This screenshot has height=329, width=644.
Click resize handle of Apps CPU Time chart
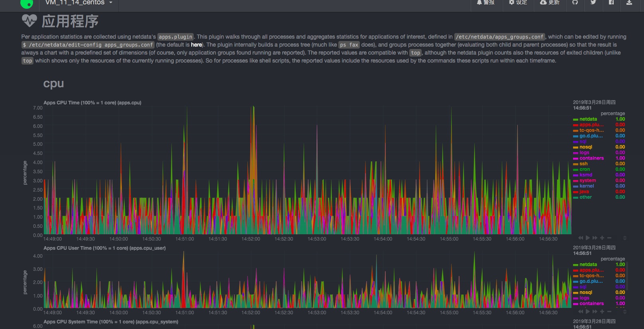tap(624, 238)
